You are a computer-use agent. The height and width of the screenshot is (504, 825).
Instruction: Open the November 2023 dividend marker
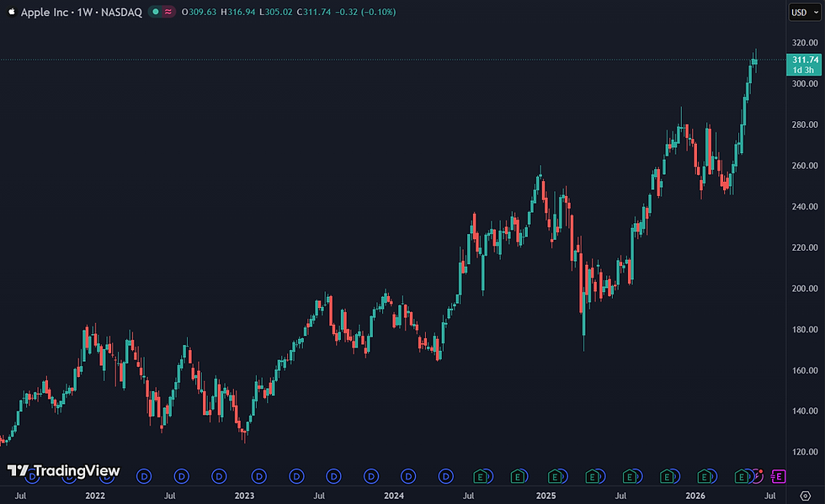click(x=371, y=476)
